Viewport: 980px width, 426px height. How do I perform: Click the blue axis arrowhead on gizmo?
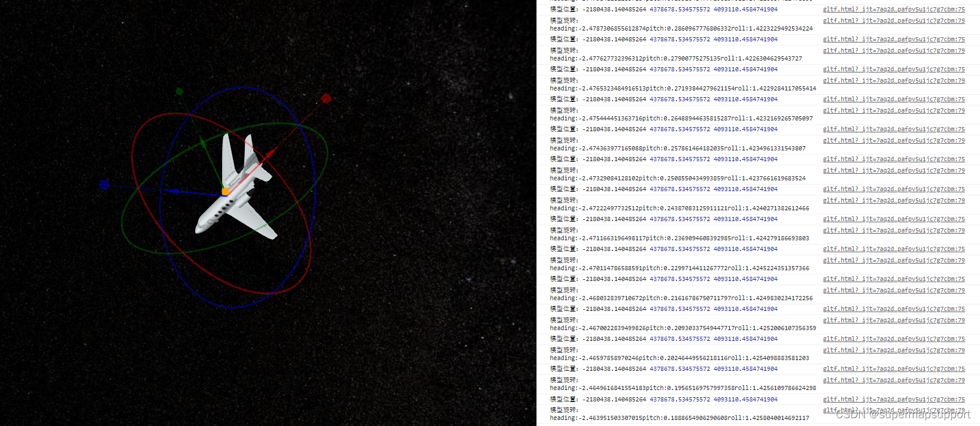pyautogui.click(x=174, y=191)
